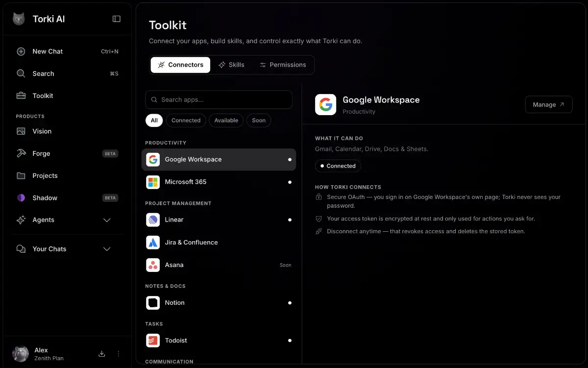Collapse the sidebar with the panel icon
This screenshot has width=588, height=368.
click(117, 19)
